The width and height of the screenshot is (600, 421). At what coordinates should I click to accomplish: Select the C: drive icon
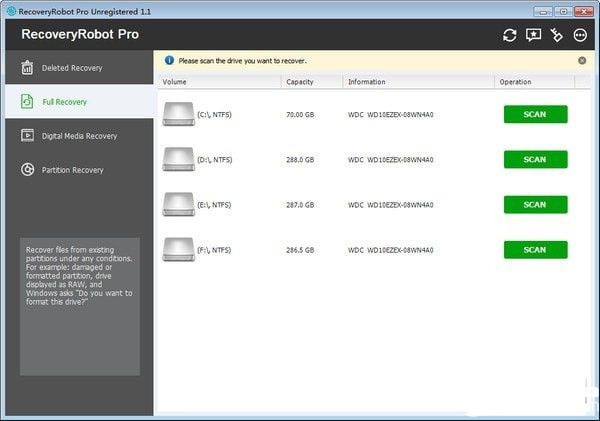point(179,114)
